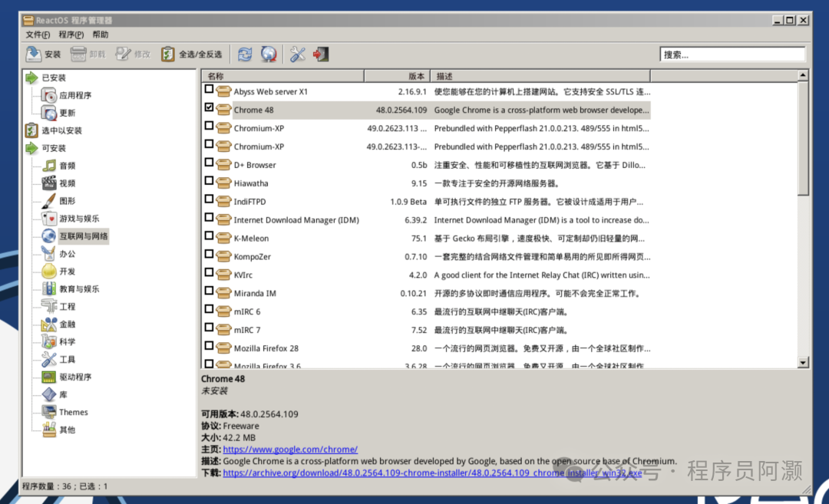This screenshot has height=504, width=829.
Task: Click the 安装 install toolbar icon
Action: pos(33,54)
